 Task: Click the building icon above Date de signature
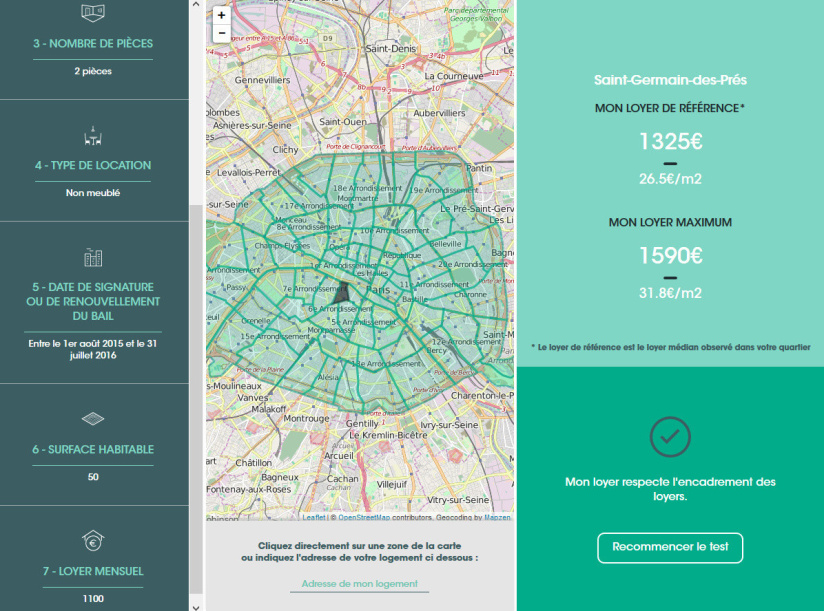[93, 258]
